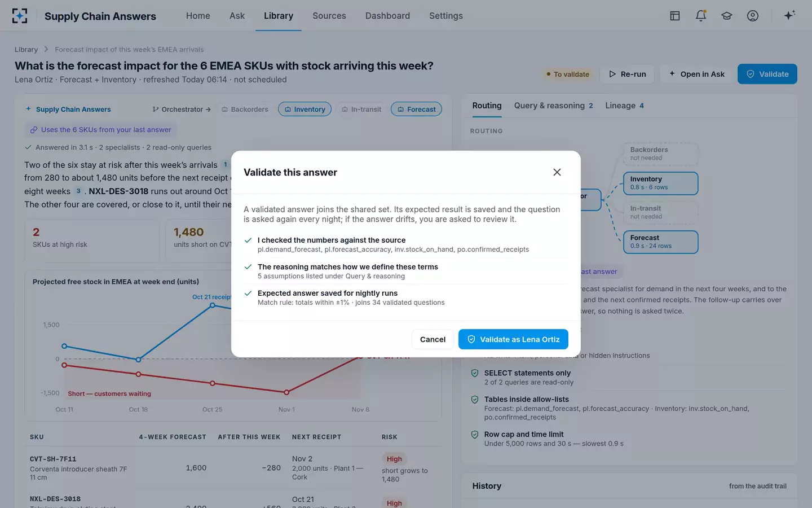This screenshot has width=812, height=508.
Task: Select the In-transit specialist chip
Action: pyautogui.click(x=361, y=110)
